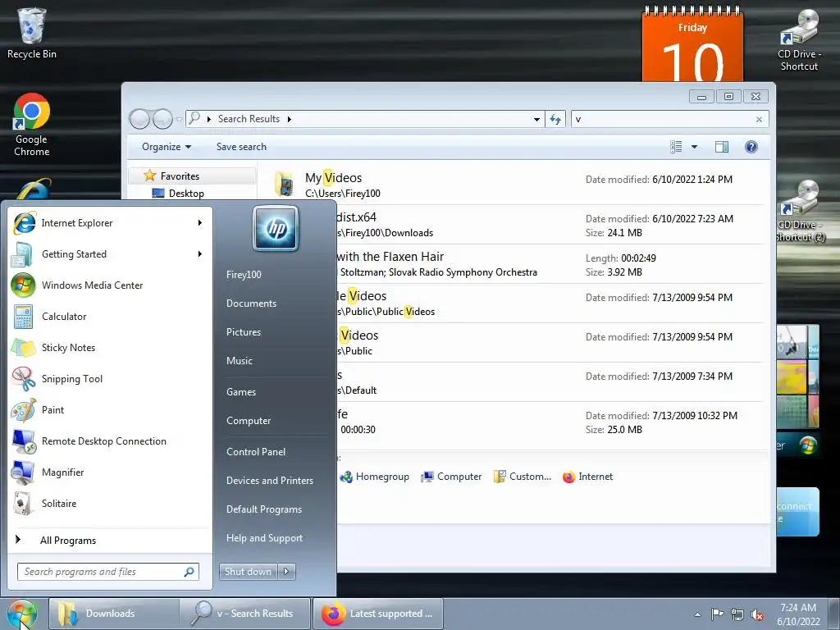Open Explorer help question mark icon
840x630 pixels.
click(751, 147)
